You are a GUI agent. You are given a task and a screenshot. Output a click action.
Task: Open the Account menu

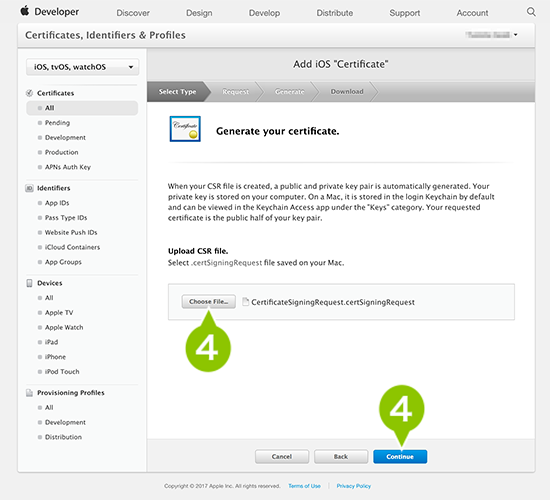pos(472,13)
